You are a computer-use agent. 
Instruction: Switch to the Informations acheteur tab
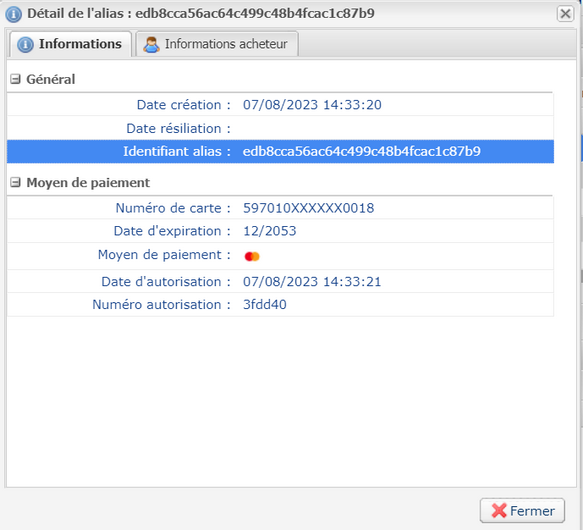click(217, 44)
